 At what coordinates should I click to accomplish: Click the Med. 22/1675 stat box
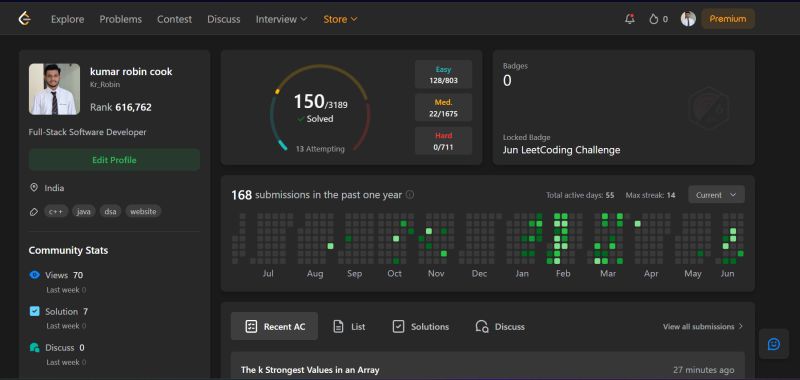tap(443, 108)
